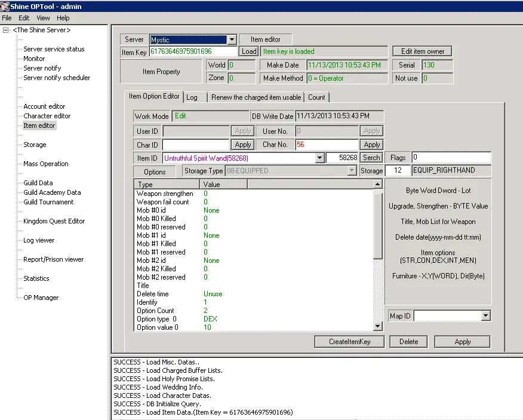Viewport: 523px width, 420px height.
Task: Click Apply next to Char ID
Action: click(x=243, y=145)
